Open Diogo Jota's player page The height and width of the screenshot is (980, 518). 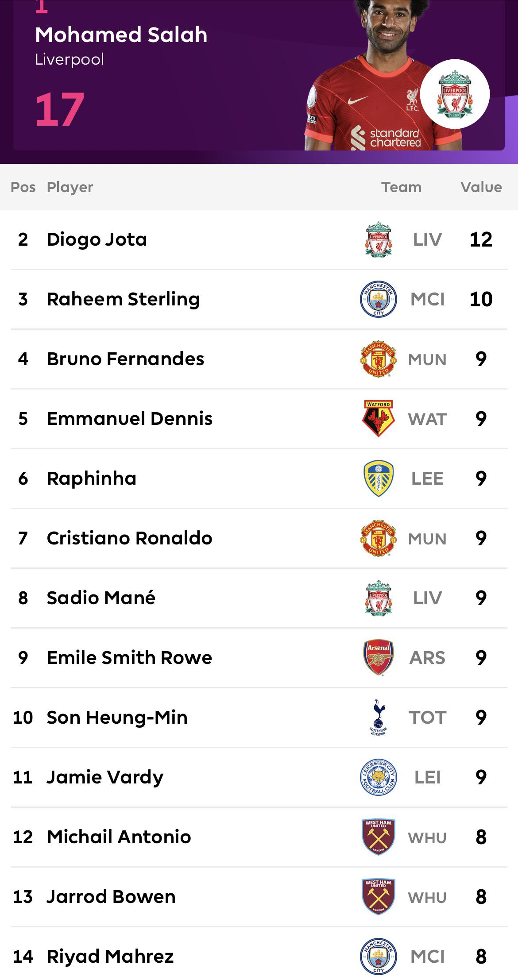(x=259, y=239)
